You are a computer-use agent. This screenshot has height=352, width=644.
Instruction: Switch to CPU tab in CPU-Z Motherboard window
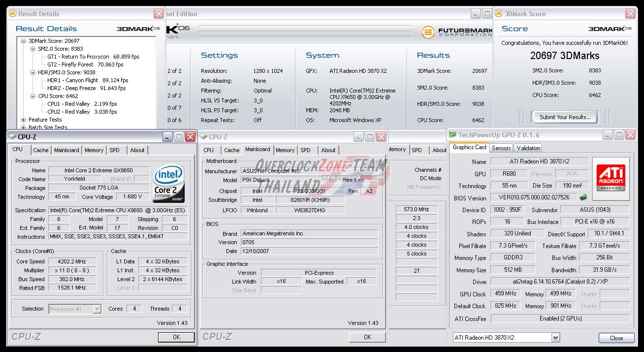[x=208, y=150]
